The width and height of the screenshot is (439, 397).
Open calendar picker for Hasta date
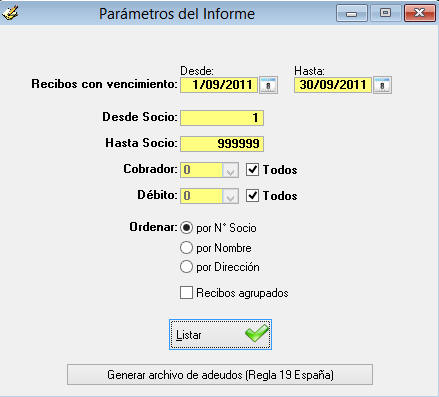click(382, 85)
